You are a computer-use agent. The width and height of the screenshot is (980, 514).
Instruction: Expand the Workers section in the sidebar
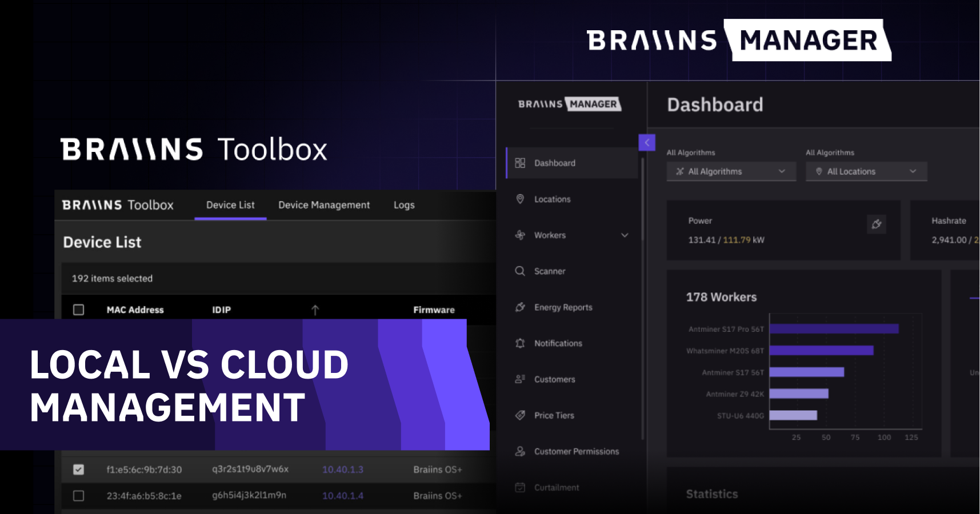pyautogui.click(x=625, y=235)
